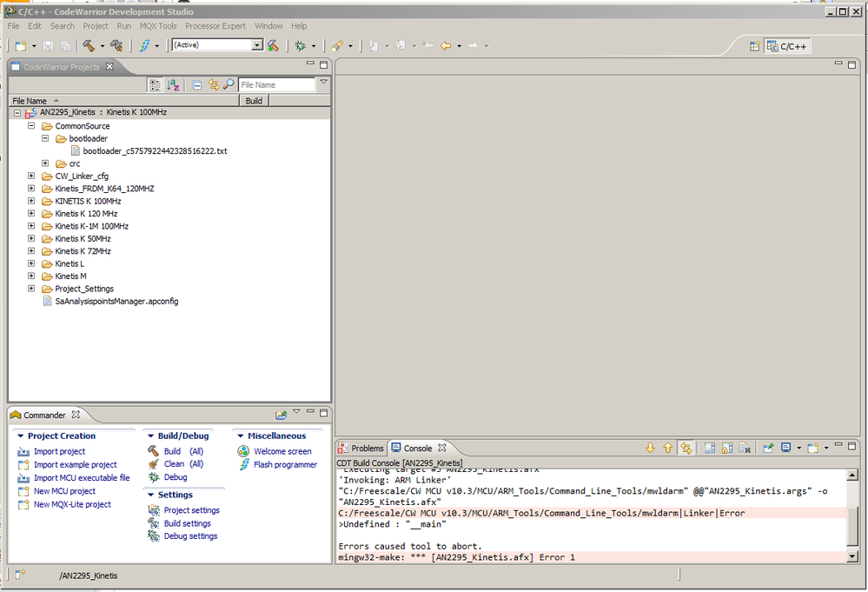Screen dimensions: 868x592
Task: Click Open Console icon in Console toolbar
Action: pos(812,448)
